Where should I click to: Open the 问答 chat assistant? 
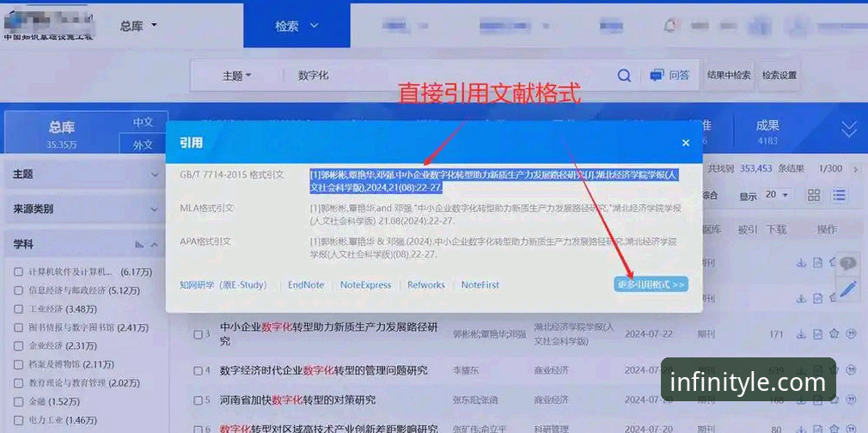(669, 76)
